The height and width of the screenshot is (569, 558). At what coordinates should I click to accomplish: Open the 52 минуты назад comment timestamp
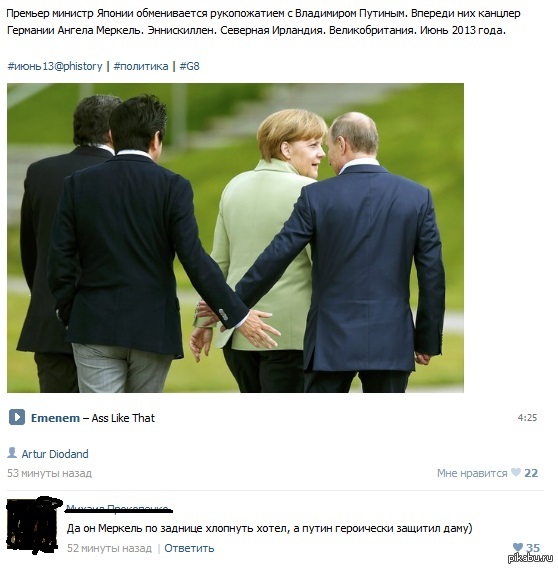click(x=109, y=548)
